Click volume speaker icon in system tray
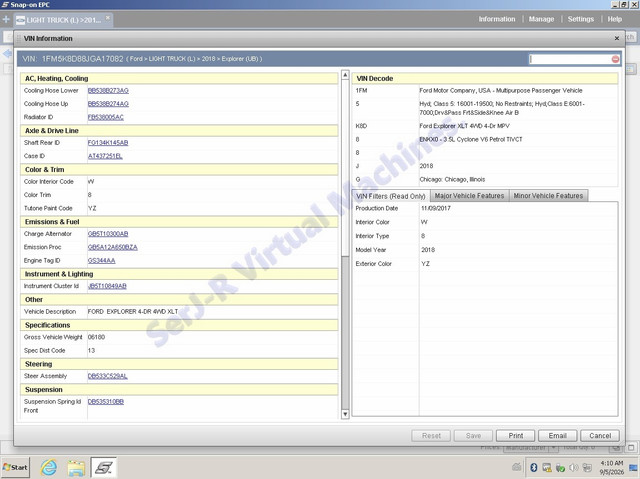 coord(574,467)
